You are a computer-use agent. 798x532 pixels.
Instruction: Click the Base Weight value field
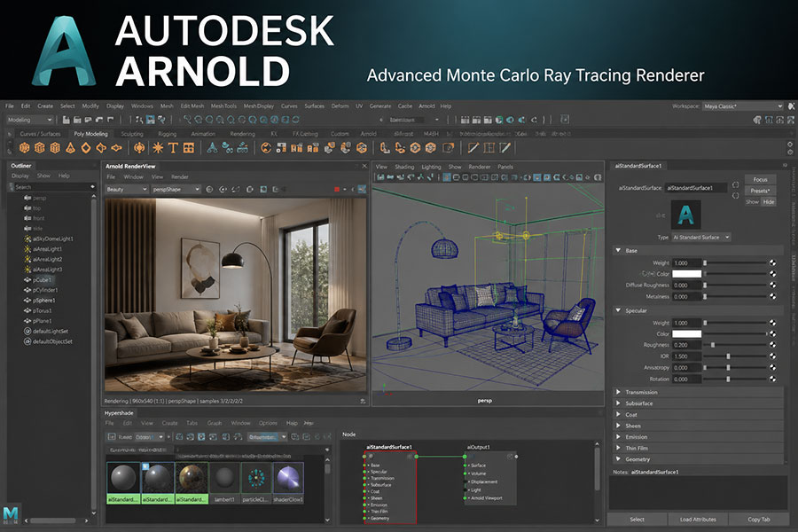tap(686, 263)
